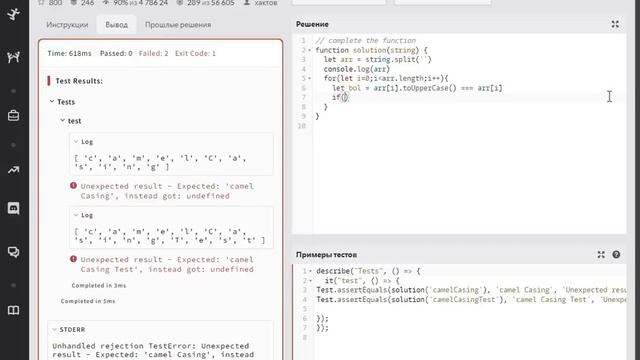Open help for Примеры тестов panel
The image size is (640, 360).
(x=616, y=255)
